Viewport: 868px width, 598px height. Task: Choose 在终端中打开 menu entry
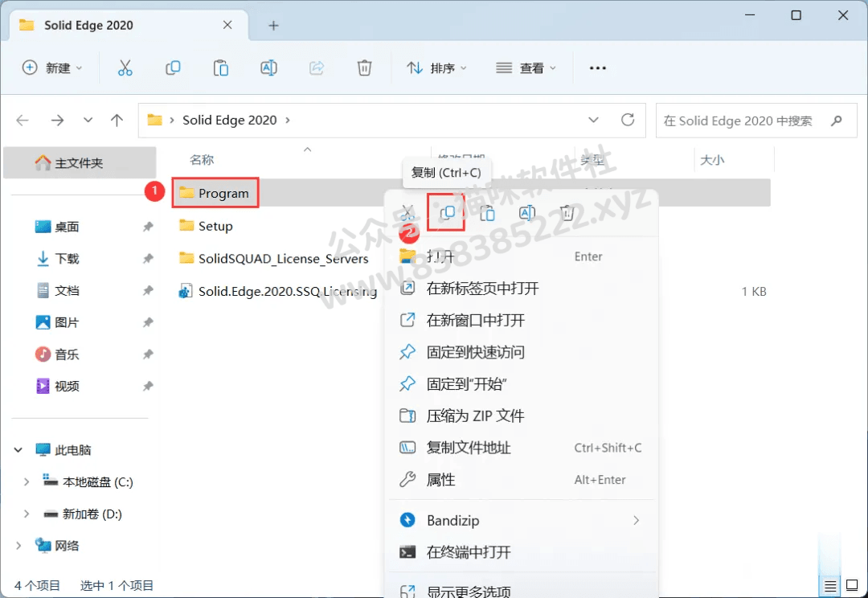[x=521, y=552]
